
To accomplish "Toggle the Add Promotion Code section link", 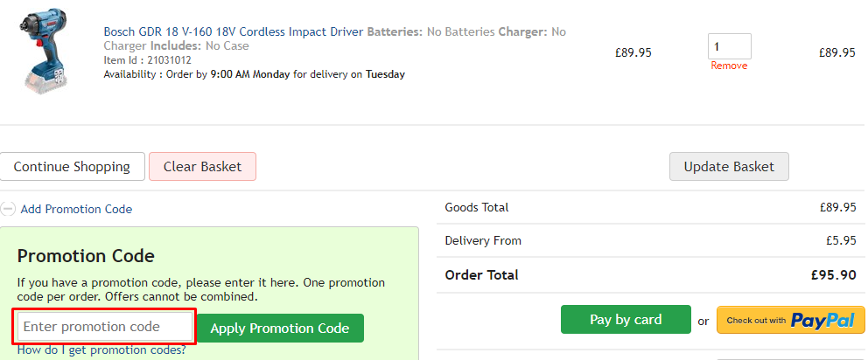I will (x=76, y=209).
